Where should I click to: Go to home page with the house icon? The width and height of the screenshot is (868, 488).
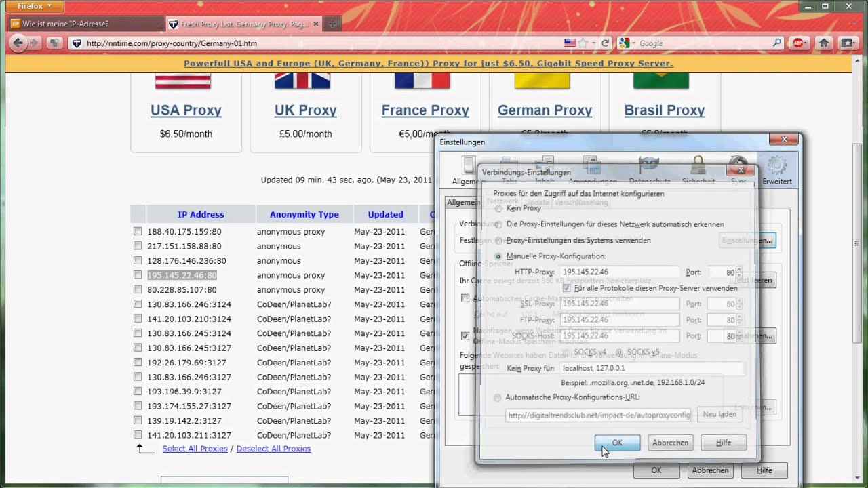point(824,43)
